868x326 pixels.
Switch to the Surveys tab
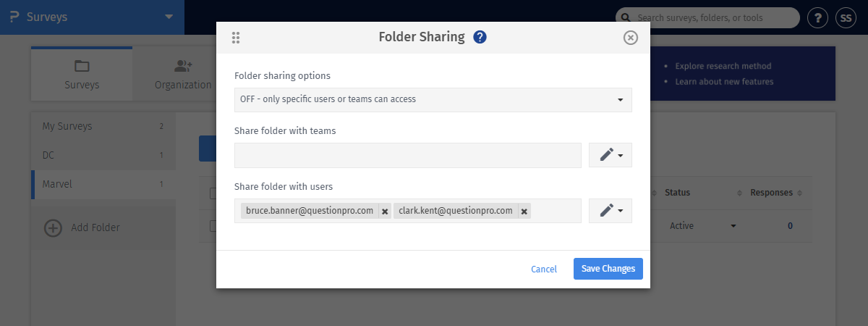[82, 74]
